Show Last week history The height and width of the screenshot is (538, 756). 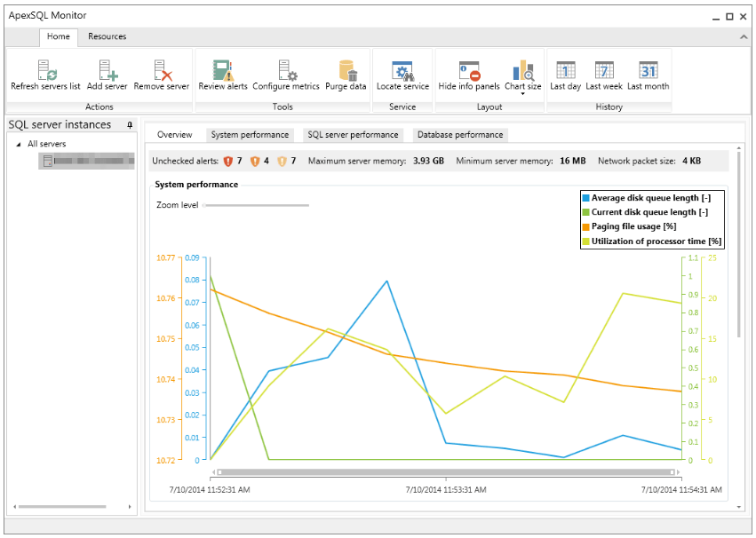(x=604, y=76)
